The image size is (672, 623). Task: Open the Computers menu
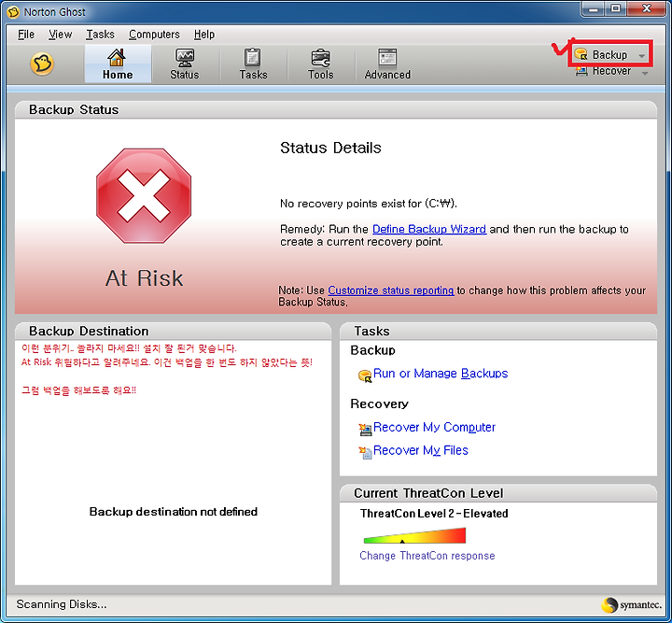(154, 35)
